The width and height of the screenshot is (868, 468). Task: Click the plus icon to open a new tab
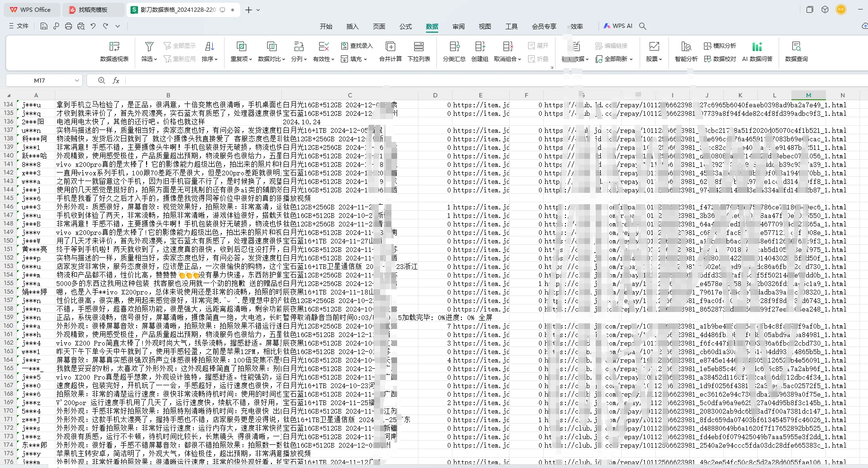coord(249,10)
